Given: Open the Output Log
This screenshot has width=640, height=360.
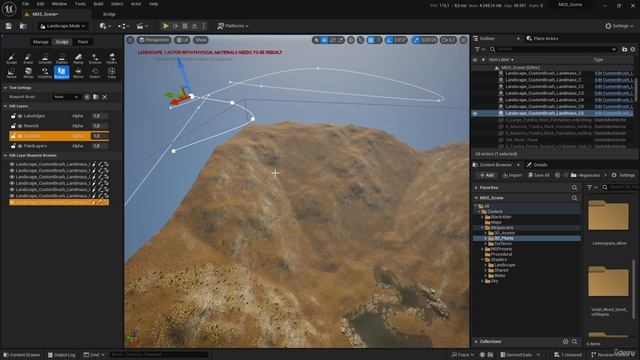Looking at the screenshot, I should pyautogui.click(x=62, y=355).
